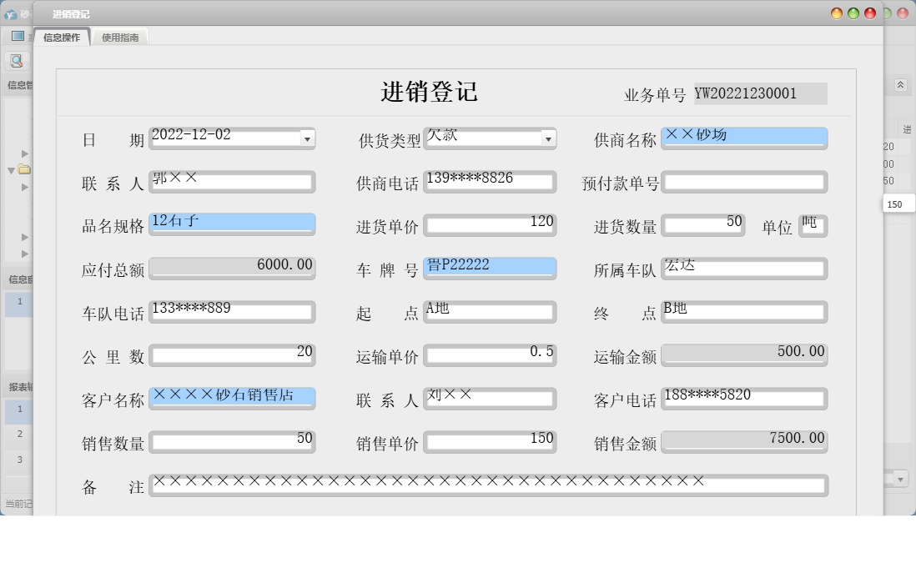Click the application logo in the title bar
Screen dimensions: 916x588
[10, 15]
